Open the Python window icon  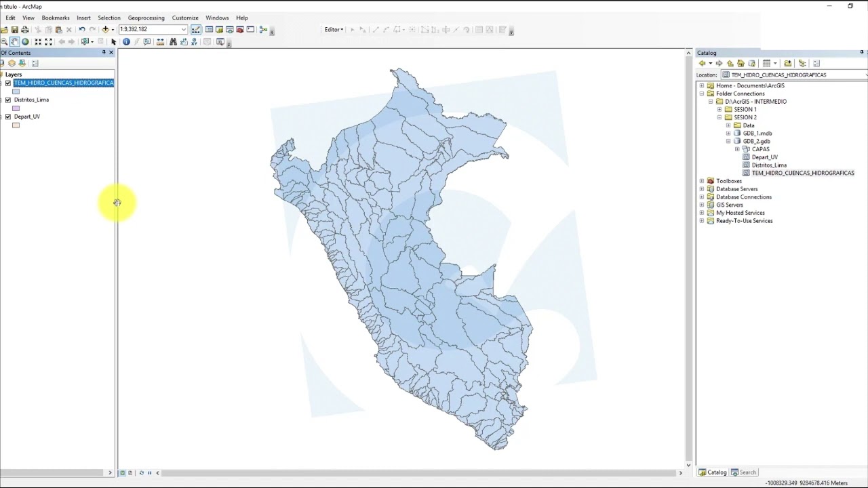251,30
